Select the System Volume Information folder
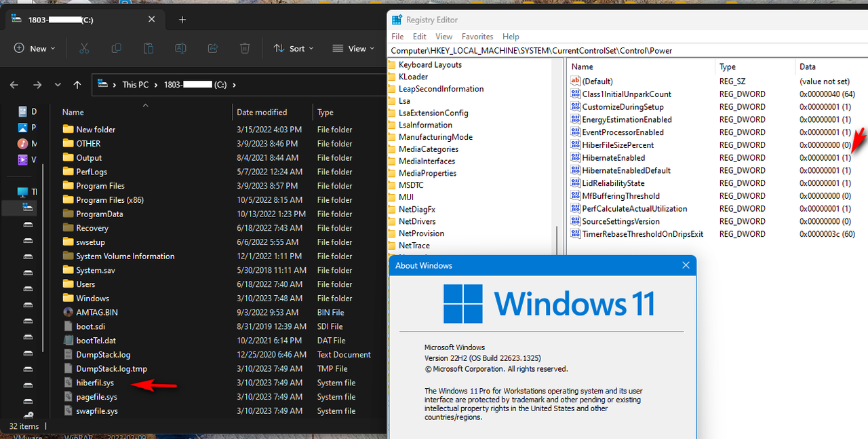The width and height of the screenshot is (868, 439). [x=125, y=256]
